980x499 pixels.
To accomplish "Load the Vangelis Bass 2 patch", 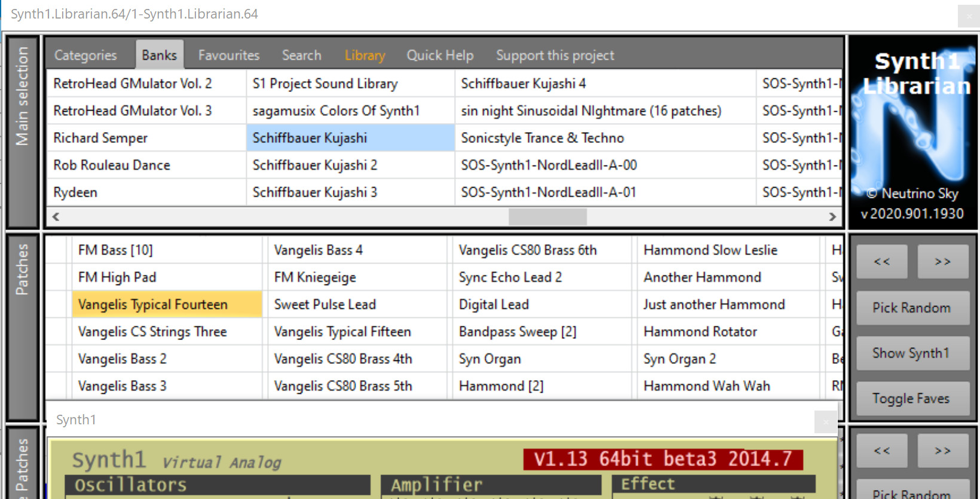I will [x=167, y=359].
